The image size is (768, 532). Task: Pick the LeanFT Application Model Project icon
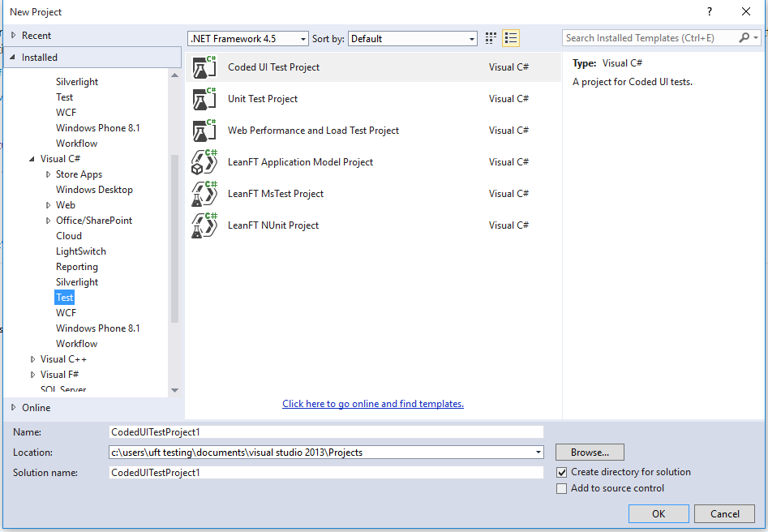pos(204,162)
